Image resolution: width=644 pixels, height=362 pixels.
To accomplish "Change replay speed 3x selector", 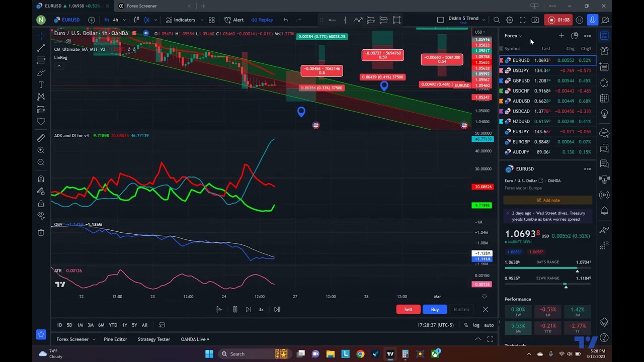I will tap(261, 309).
